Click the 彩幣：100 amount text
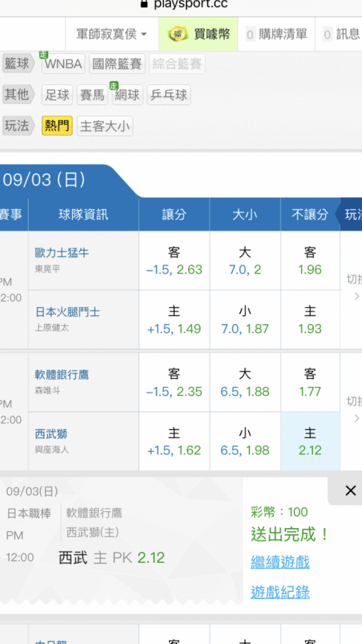362x644 pixels. click(x=280, y=512)
